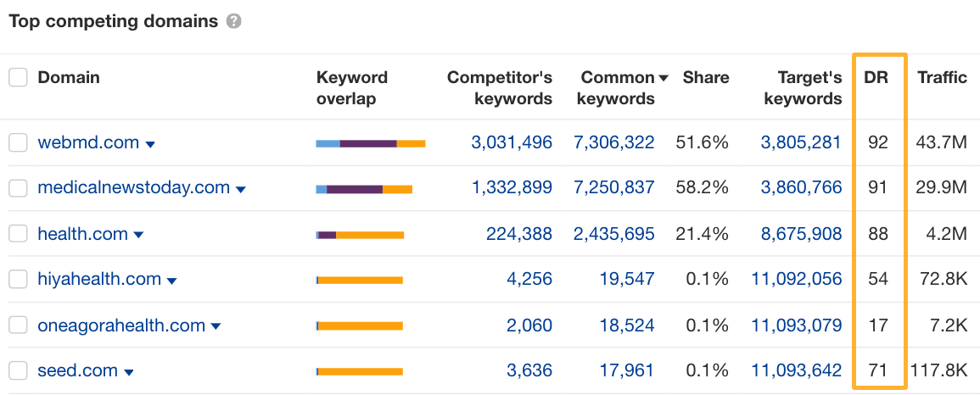The width and height of the screenshot is (980, 395).
Task: Click webmd.com competitor's keywords 3,031,496
Action: coord(512,143)
